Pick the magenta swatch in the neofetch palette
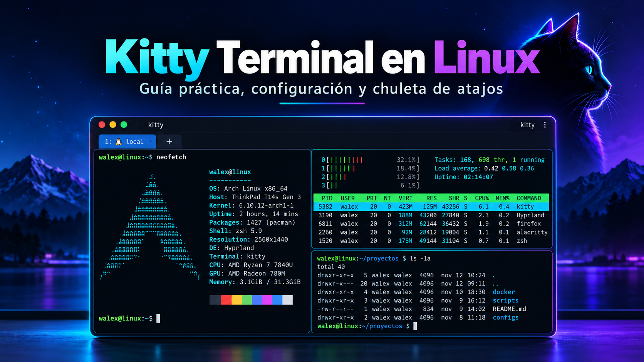Screen dimensions: 644x362 coord(267,300)
